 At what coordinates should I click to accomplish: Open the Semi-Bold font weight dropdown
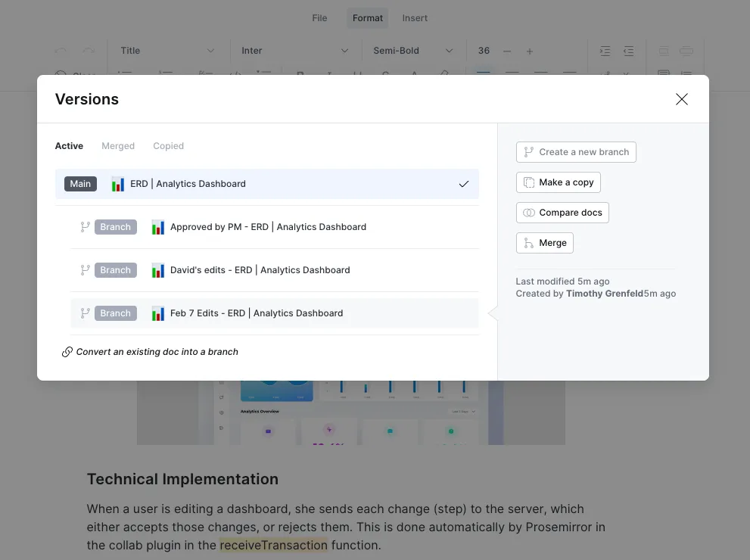click(412, 51)
